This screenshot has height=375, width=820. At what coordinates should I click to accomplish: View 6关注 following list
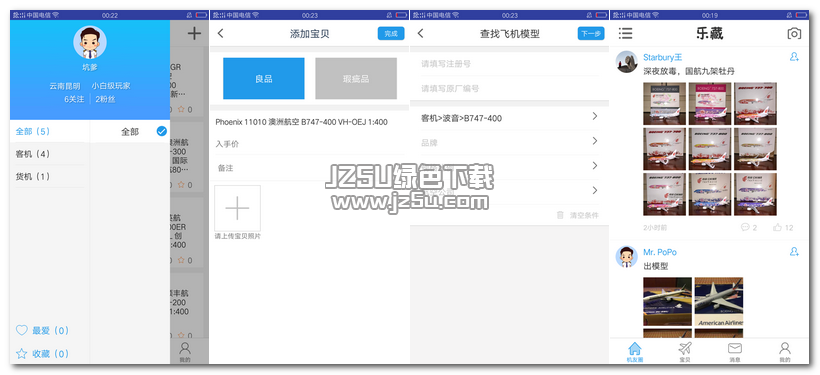click(74, 98)
